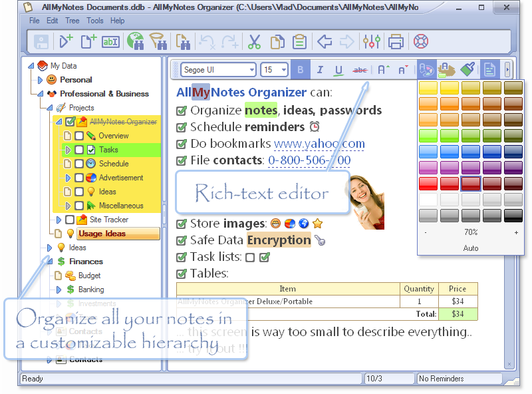Click the Save icon in the main toolbar
The width and height of the screenshot is (532, 394).
(41, 42)
